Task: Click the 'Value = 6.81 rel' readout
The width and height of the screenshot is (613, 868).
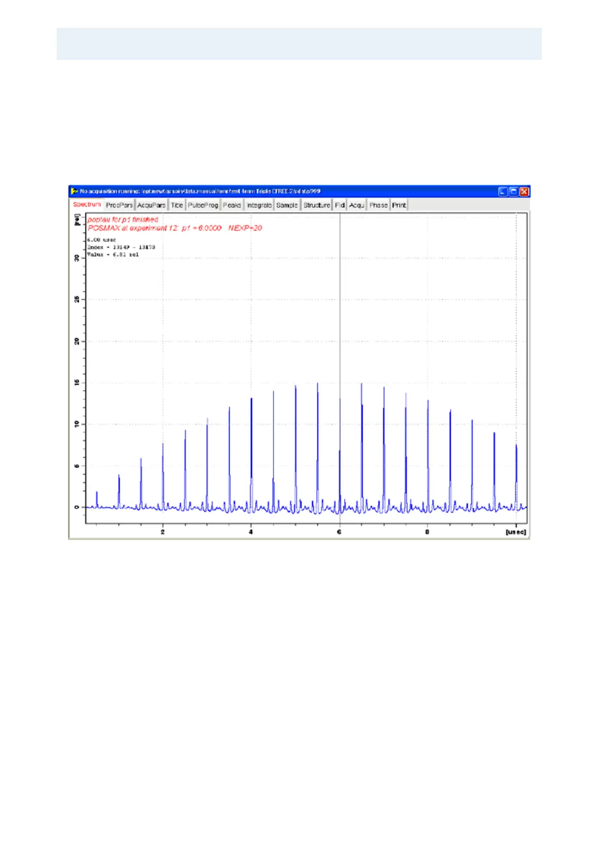Action: point(113,254)
